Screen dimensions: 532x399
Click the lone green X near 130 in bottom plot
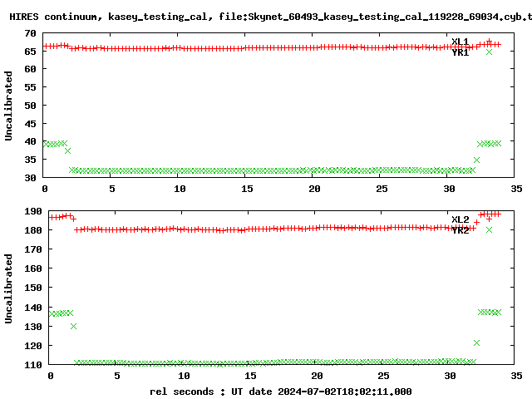tap(73, 326)
